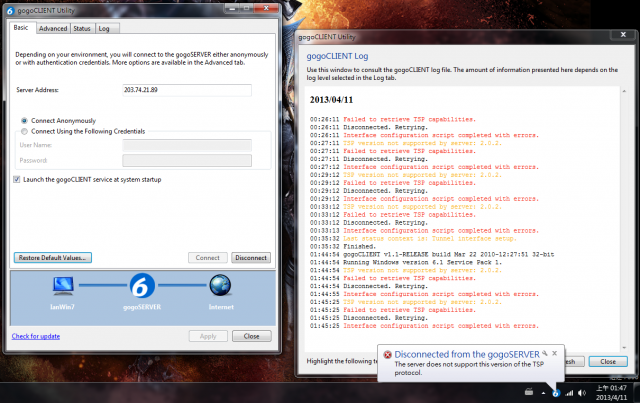This screenshot has height=403, width=640.
Task: Click the 'gogoCLIENT Log' heading
Action: (x=337, y=56)
